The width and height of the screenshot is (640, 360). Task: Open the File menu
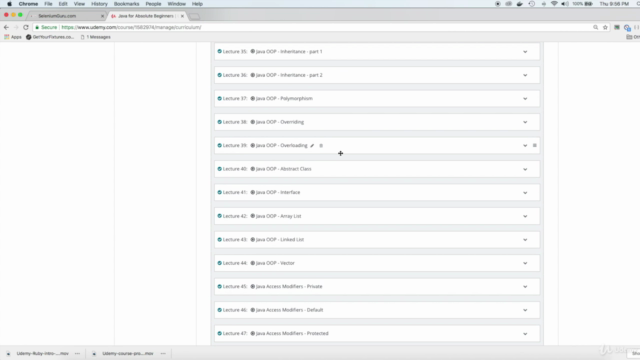[48, 4]
